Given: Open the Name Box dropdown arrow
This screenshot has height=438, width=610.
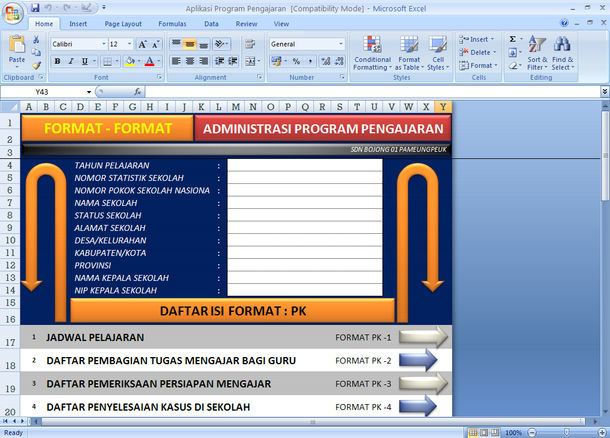Looking at the screenshot, I should (89, 92).
